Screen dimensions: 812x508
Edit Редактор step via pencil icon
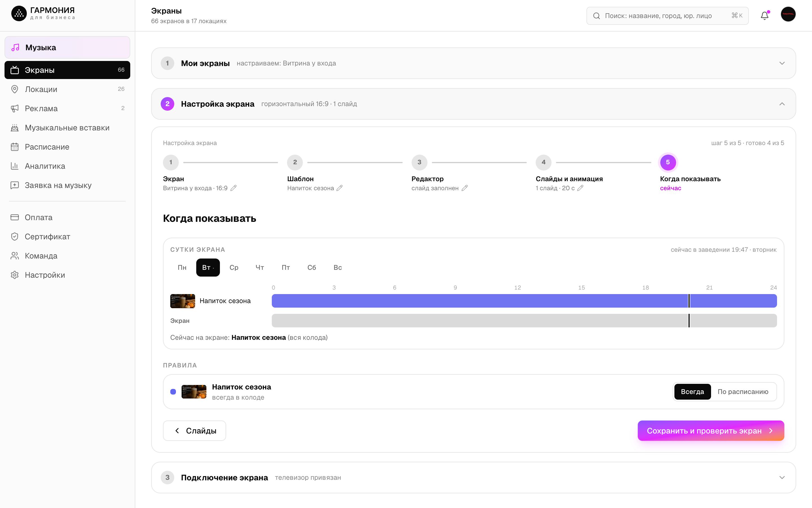point(464,188)
